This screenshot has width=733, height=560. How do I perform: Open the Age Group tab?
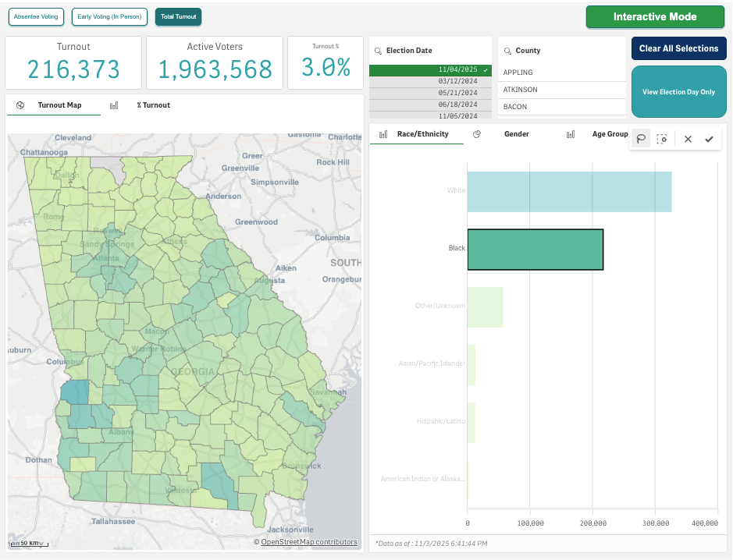coord(609,134)
